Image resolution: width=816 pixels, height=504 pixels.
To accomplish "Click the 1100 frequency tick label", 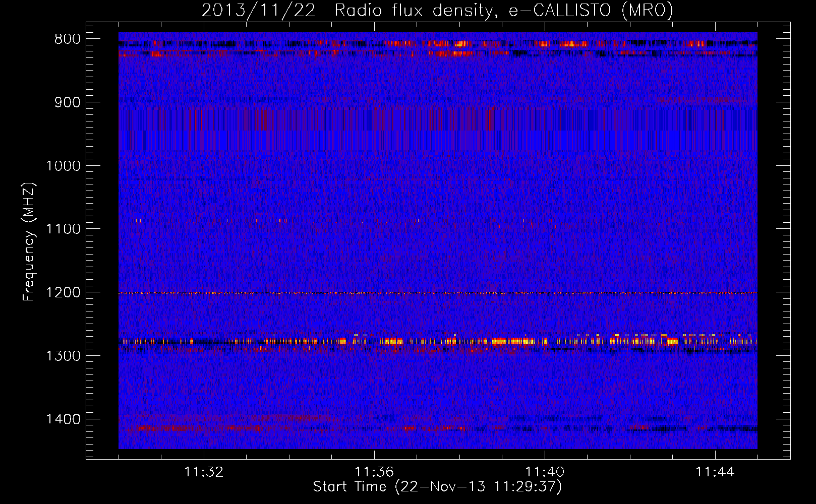I will coord(64,229).
